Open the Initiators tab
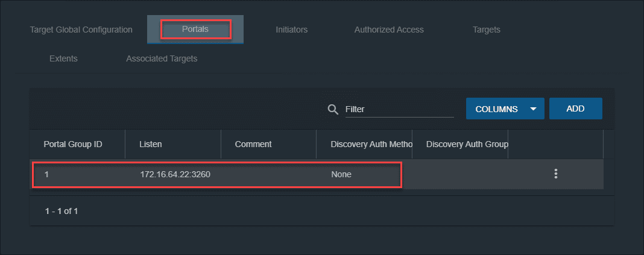644x255 pixels. pyautogui.click(x=291, y=30)
